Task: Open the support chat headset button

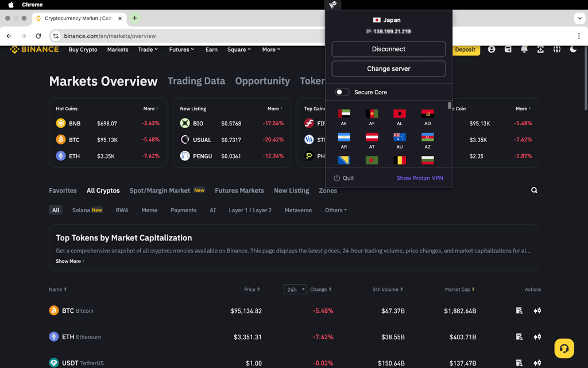Action: tap(564, 348)
